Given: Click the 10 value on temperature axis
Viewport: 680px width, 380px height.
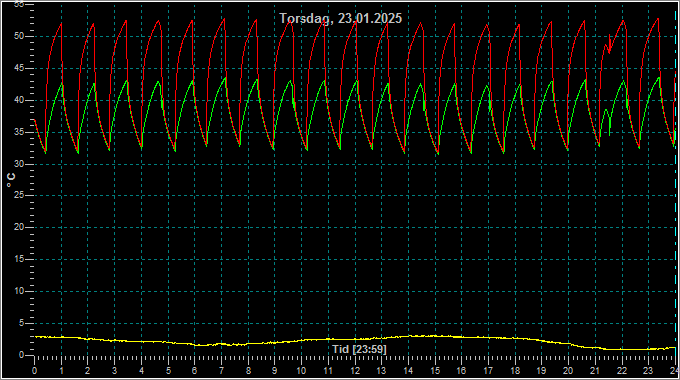Looking at the screenshot, I should pyautogui.click(x=19, y=291).
